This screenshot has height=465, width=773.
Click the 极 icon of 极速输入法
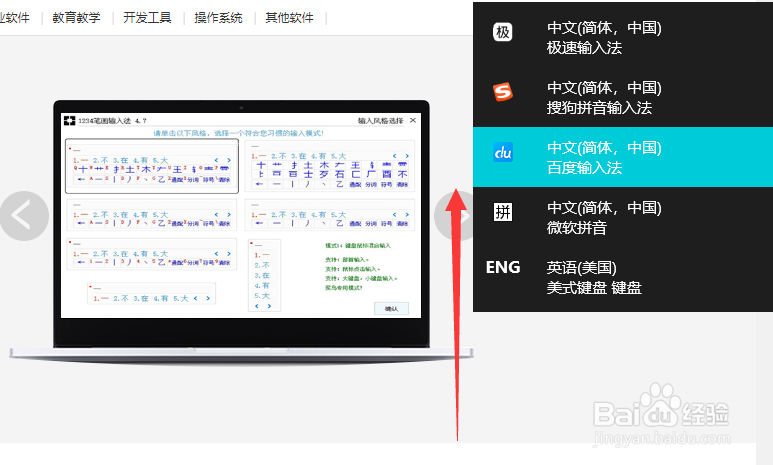coord(502,33)
